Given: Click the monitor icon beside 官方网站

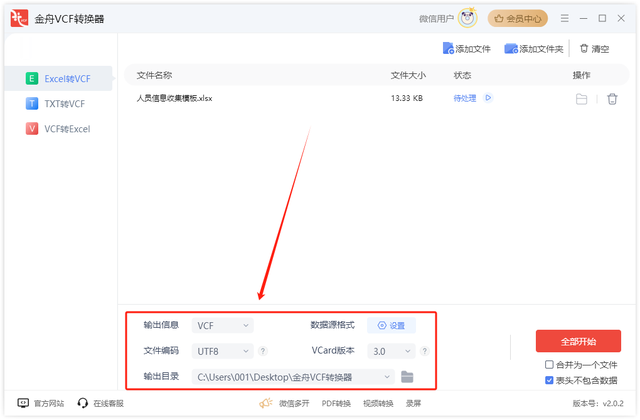Looking at the screenshot, I should 23,403.
